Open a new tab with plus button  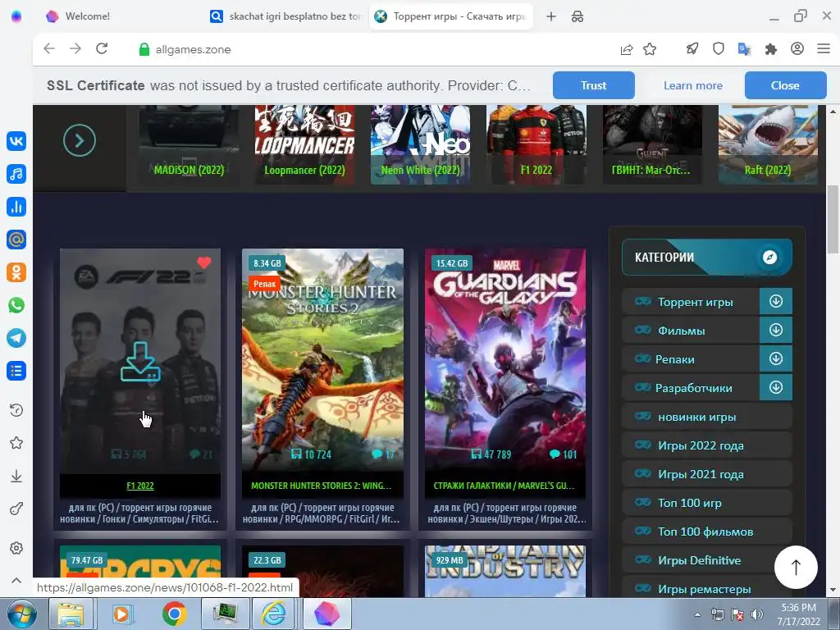(x=550, y=16)
